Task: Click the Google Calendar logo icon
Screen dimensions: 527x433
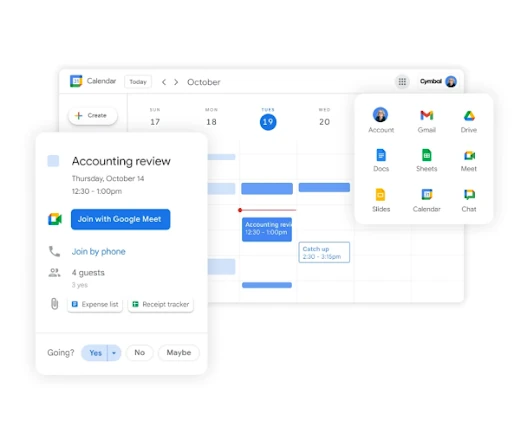Action: click(76, 81)
